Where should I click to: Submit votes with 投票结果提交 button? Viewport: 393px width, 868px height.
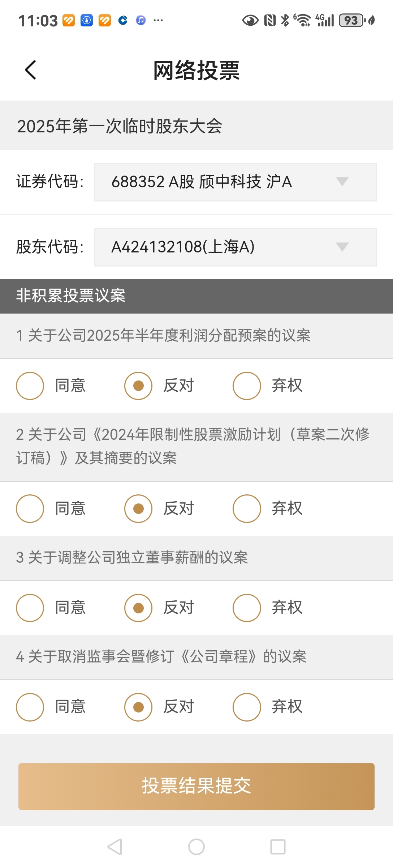196,786
